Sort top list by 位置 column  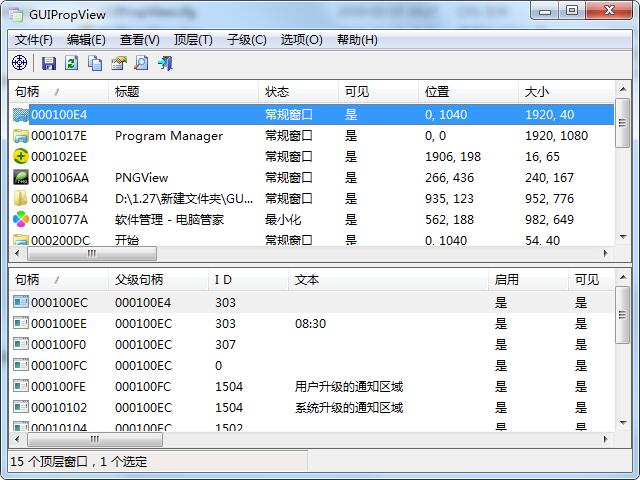[468, 92]
